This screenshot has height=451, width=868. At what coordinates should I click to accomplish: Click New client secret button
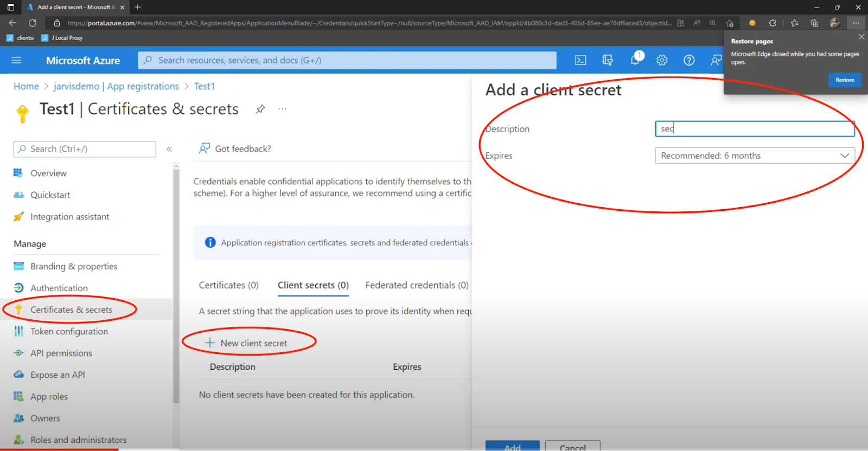[246, 343]
